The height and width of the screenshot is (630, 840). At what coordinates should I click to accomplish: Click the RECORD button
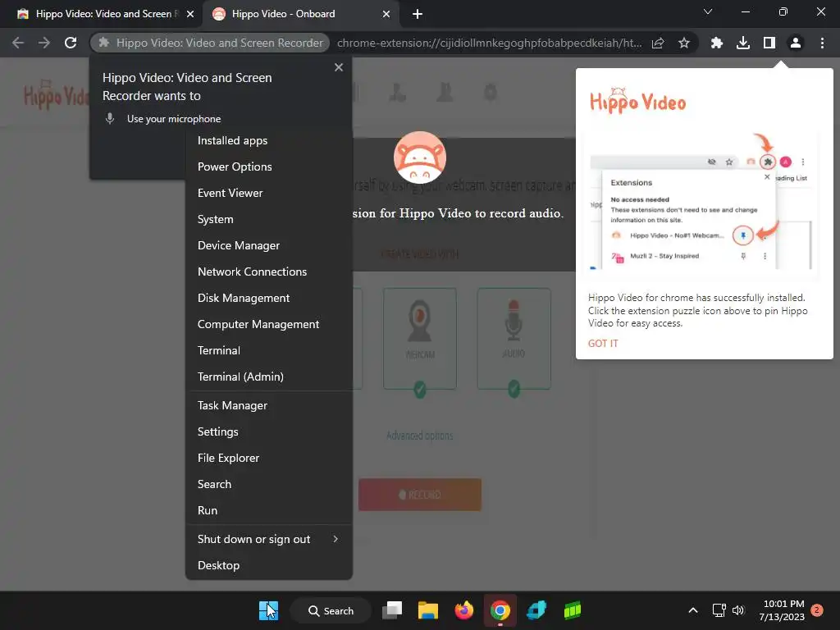coord(419,495)
